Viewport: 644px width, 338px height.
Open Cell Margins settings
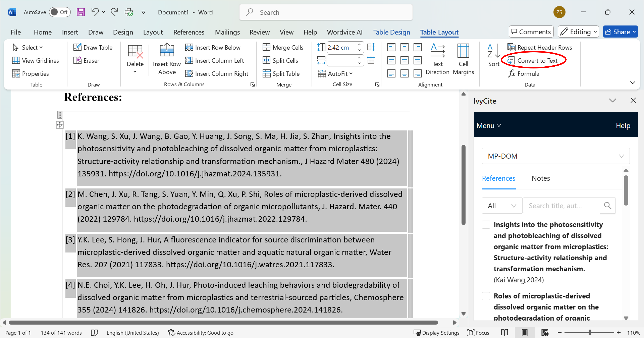tap(463, 59)
